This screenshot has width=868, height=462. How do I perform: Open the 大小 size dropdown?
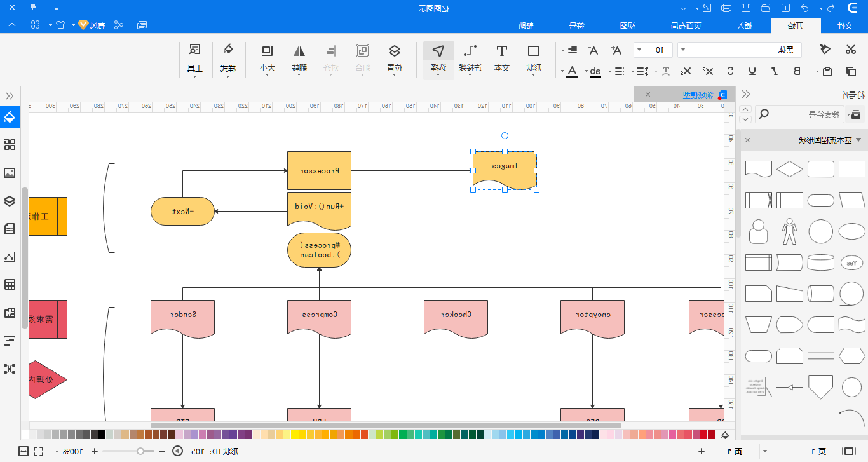pos(267,59)
